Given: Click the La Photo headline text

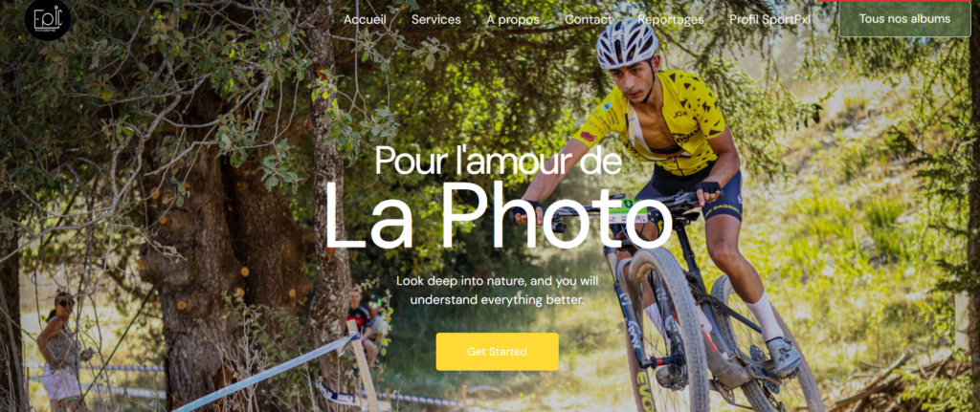Looking at the screenshot, I should coord(498,217).
